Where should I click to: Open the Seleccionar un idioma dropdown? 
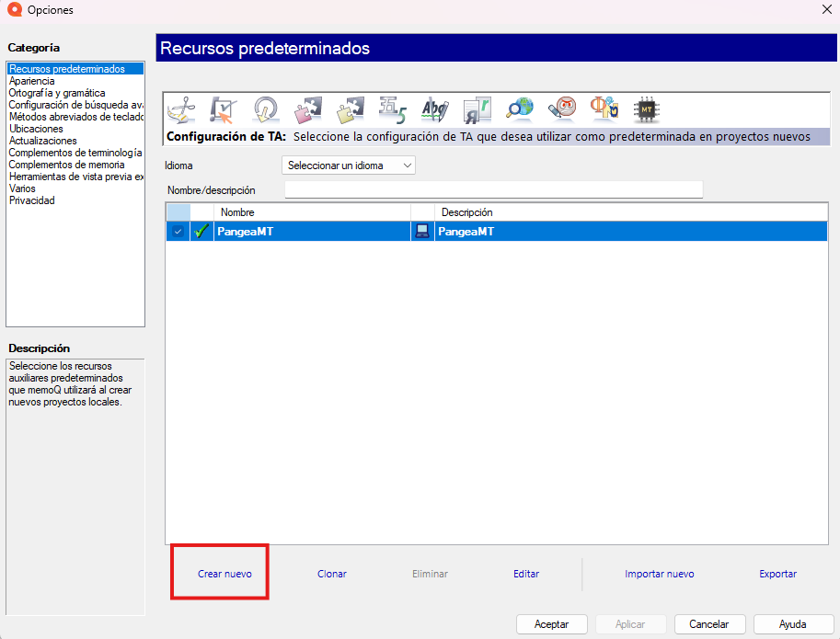pos(347,165)
